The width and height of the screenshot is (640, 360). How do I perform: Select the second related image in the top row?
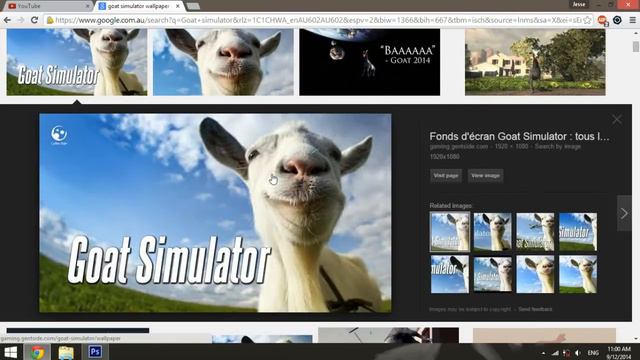tap(493, 231)
